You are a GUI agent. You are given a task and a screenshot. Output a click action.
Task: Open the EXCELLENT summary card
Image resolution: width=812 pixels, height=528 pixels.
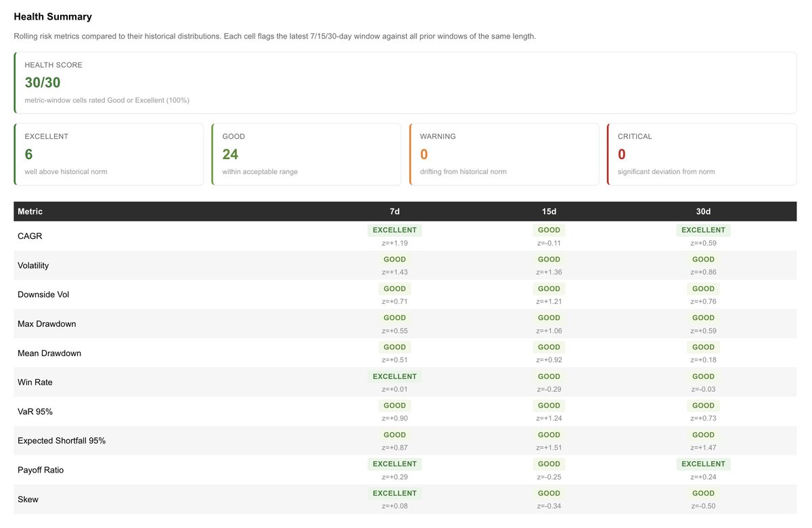click(109, 154)
